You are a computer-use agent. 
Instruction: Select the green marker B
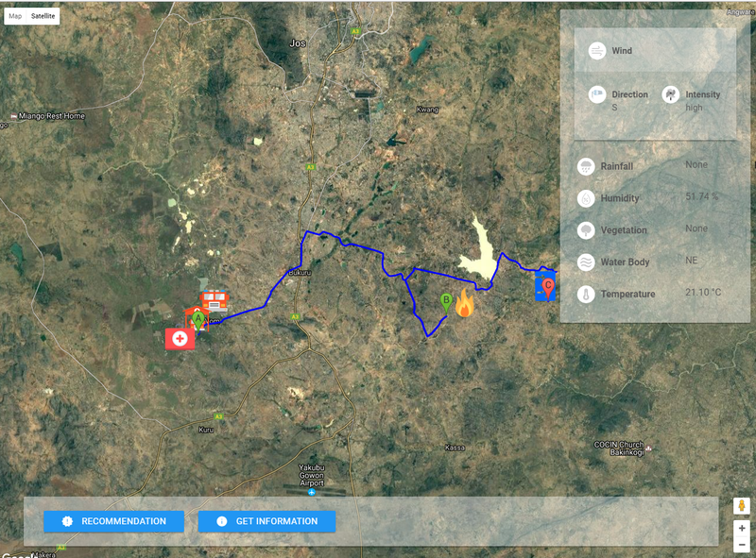click(x=447, y=302)
